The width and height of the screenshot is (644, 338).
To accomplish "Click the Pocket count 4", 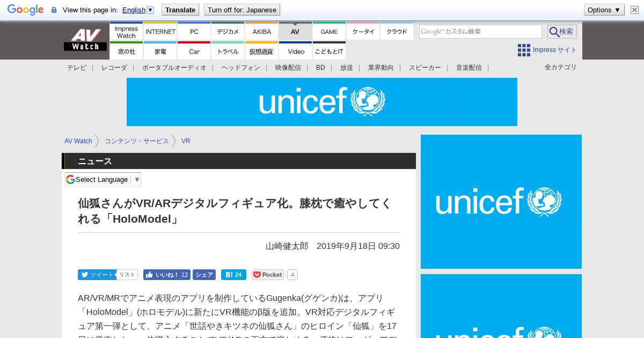I will click(x=292, y=275).
